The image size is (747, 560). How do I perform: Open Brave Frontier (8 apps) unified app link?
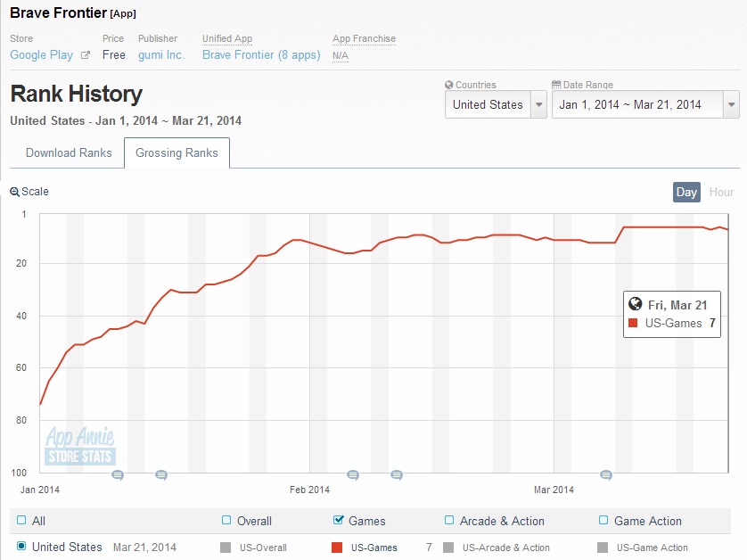pyautogui.click(x=261, y=55)
